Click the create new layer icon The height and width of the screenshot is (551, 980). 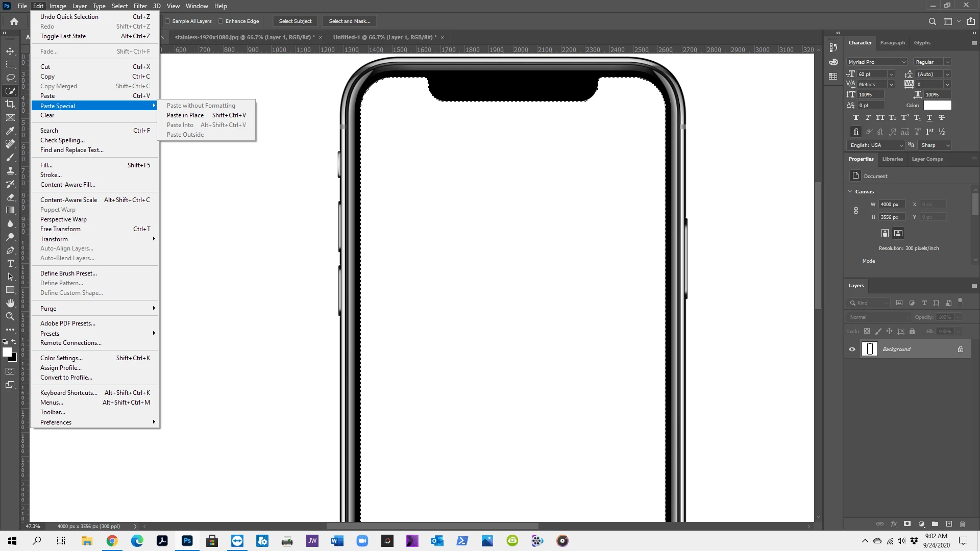coord(949,524)
